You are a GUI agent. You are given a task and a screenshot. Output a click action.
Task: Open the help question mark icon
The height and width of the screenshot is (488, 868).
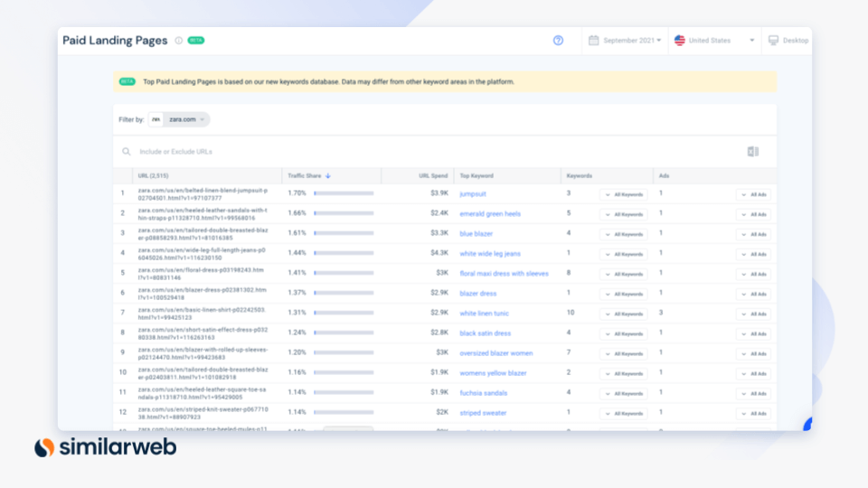tap(558, 41)
